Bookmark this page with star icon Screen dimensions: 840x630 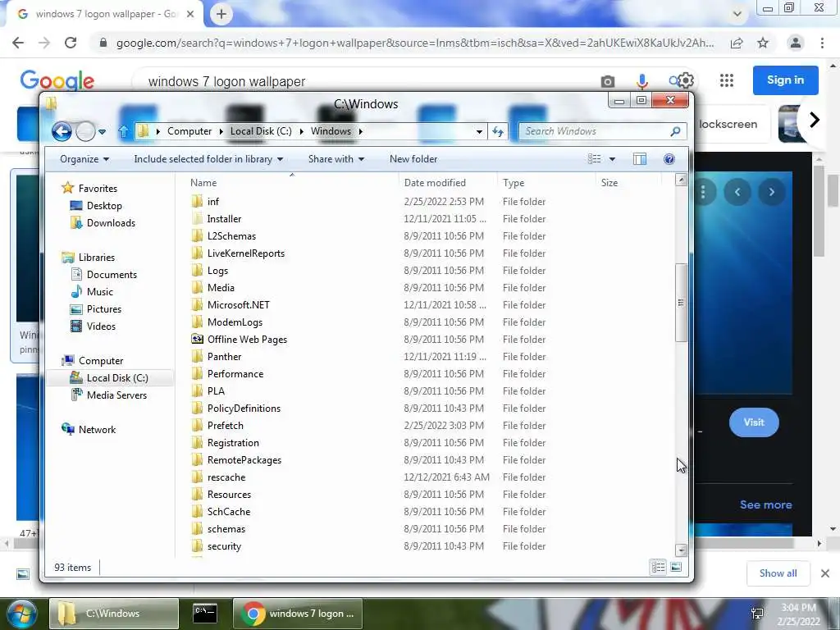pos(763,43)
